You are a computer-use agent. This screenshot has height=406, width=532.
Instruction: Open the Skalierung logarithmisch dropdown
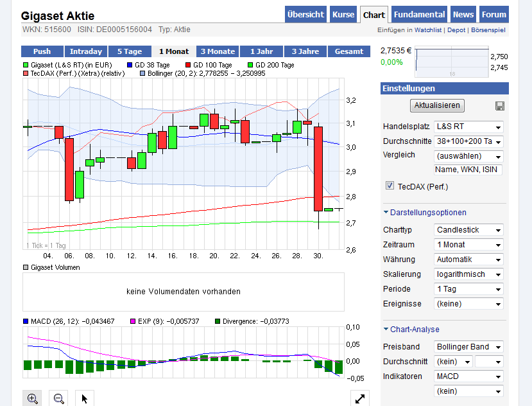468,274
